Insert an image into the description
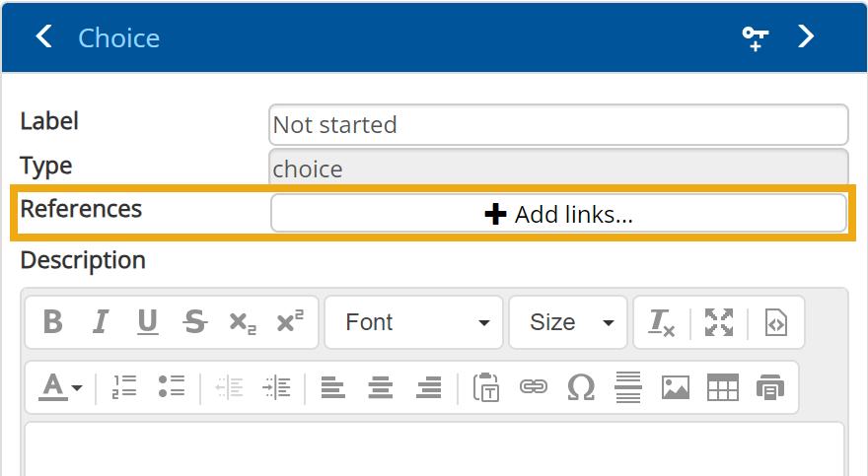This screenshot has height=476, width=868. [676, 387]
